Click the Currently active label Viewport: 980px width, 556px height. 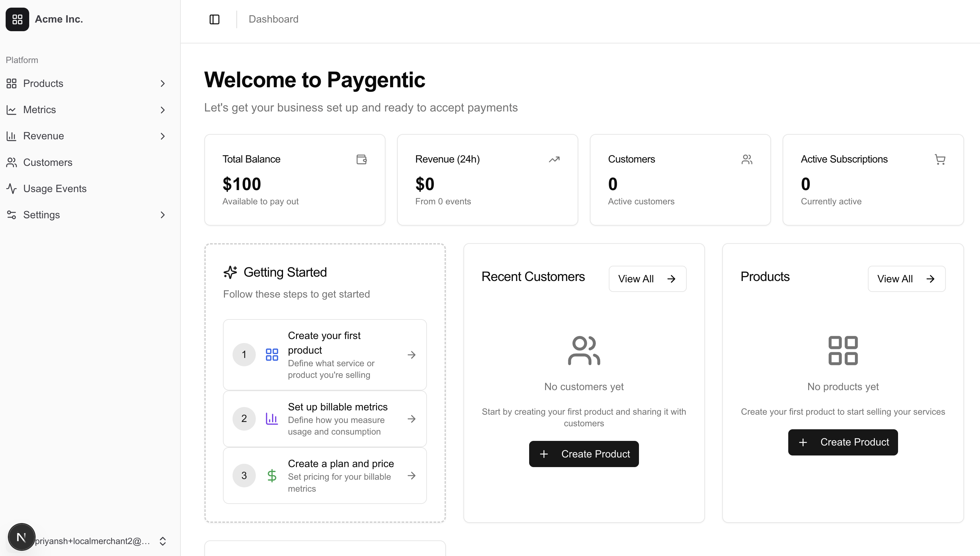point(831,201)
